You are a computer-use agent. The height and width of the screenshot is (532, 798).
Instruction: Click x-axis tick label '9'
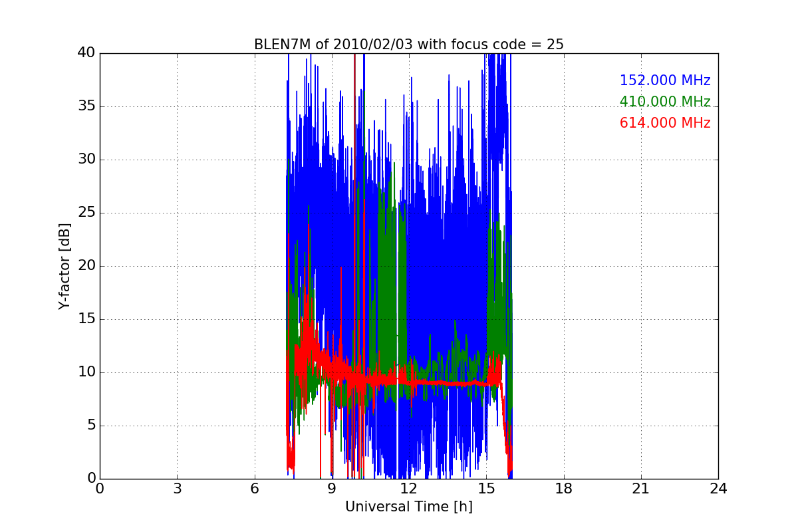point(332,489)
